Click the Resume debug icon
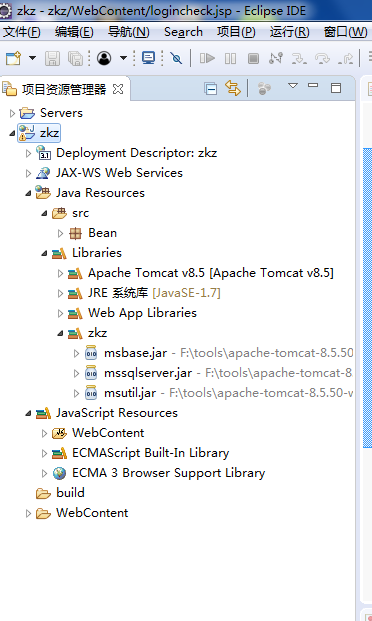Image resolution: width=372 pixels, height=621 pixels. click(207, 59)
